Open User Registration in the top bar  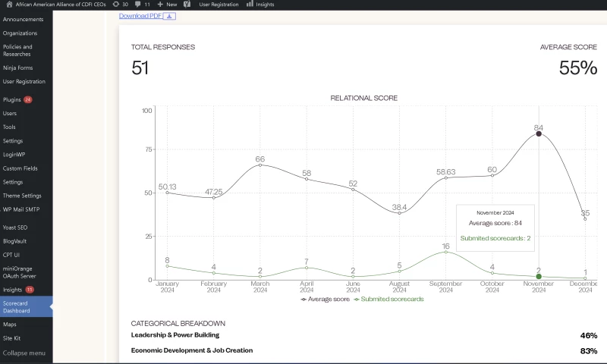(x=219, y=5)
